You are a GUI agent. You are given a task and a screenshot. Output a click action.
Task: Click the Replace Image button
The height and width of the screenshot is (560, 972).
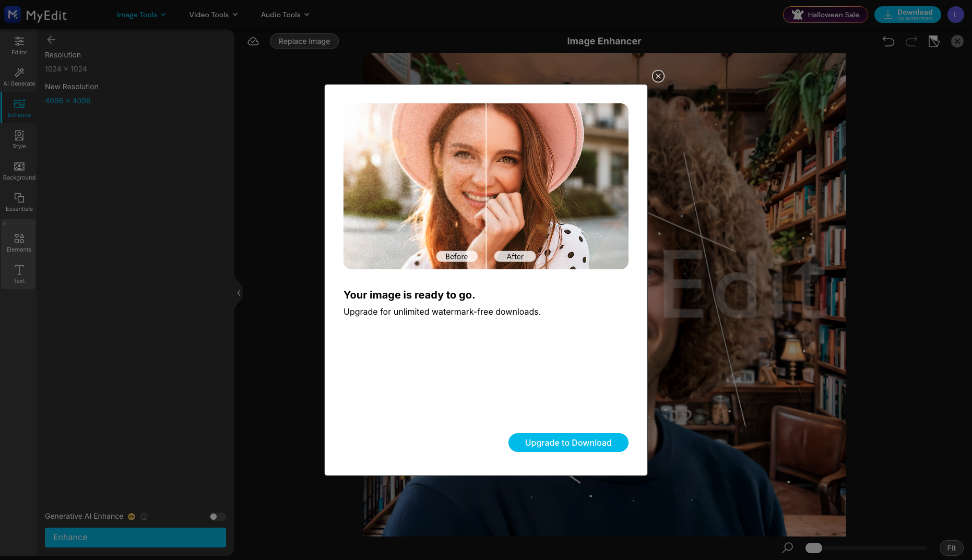pos(304,41)
